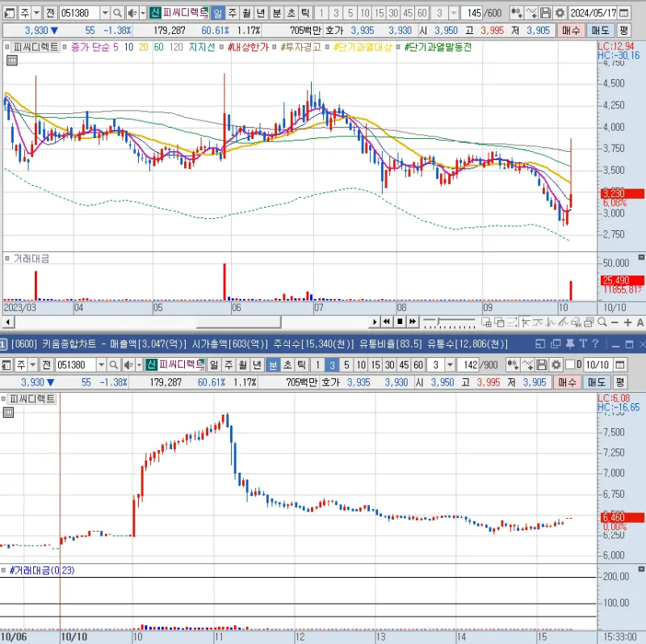646x644 pixels.
Task: Click the upper chart horizontal scrollbar thumb
Action: click(238, 322)
